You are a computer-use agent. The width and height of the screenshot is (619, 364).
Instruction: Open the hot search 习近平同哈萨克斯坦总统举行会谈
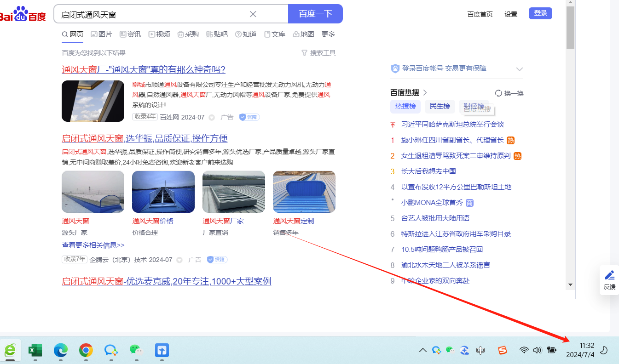point(452,124)
